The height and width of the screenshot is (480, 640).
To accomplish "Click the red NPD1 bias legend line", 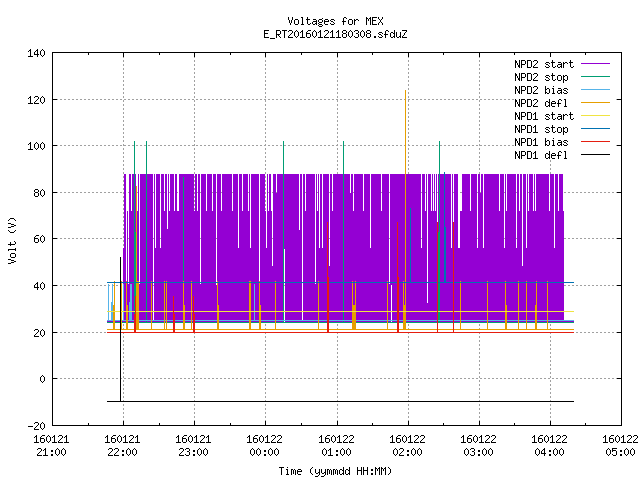I will pos(595,142).
